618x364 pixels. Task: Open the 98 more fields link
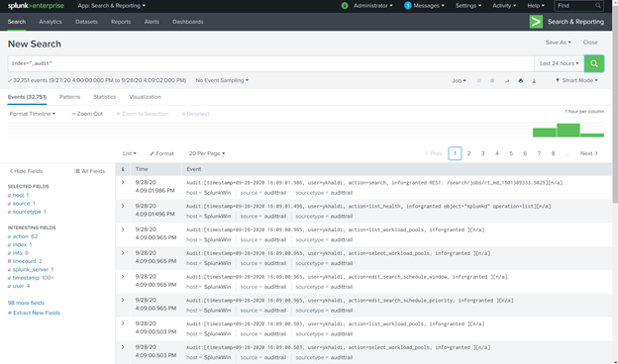[x=26, y=303]
